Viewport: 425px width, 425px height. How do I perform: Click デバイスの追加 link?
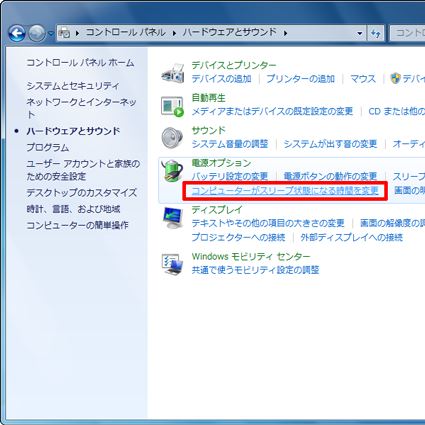(221, 79)
